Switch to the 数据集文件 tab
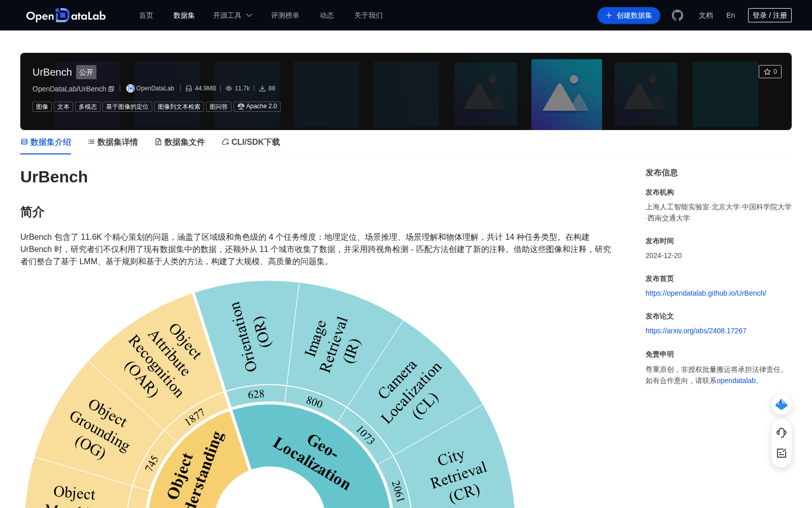812x508 pixels. (x=180, y=142)
